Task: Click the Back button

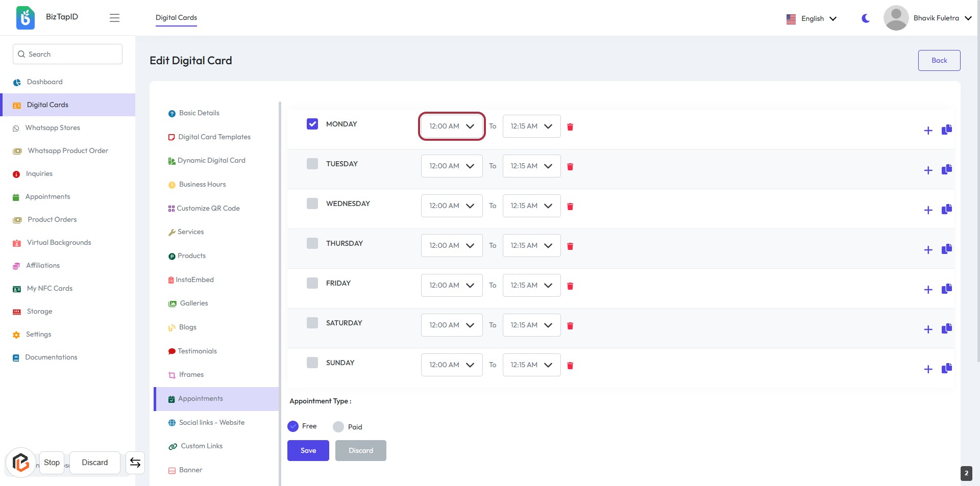Action: click(939, 60)
